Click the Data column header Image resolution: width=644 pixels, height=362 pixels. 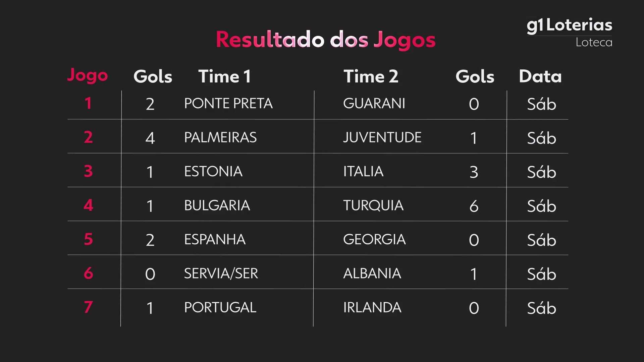540,76
